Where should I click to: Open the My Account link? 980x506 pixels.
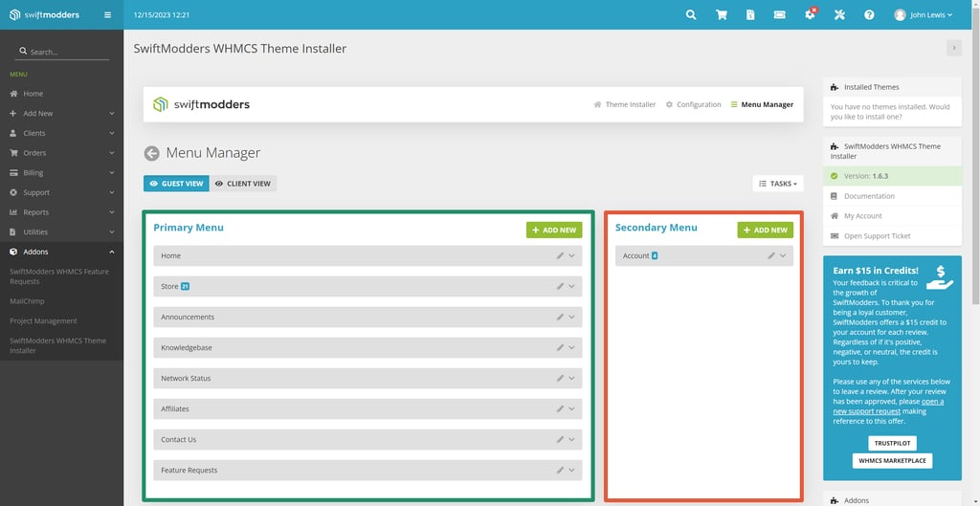[x=863, y=216]
